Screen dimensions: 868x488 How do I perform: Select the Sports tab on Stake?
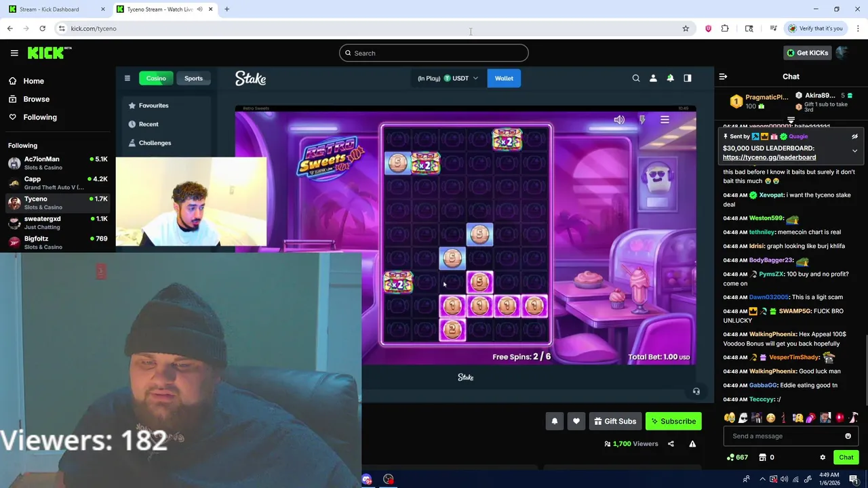[193, 78]
